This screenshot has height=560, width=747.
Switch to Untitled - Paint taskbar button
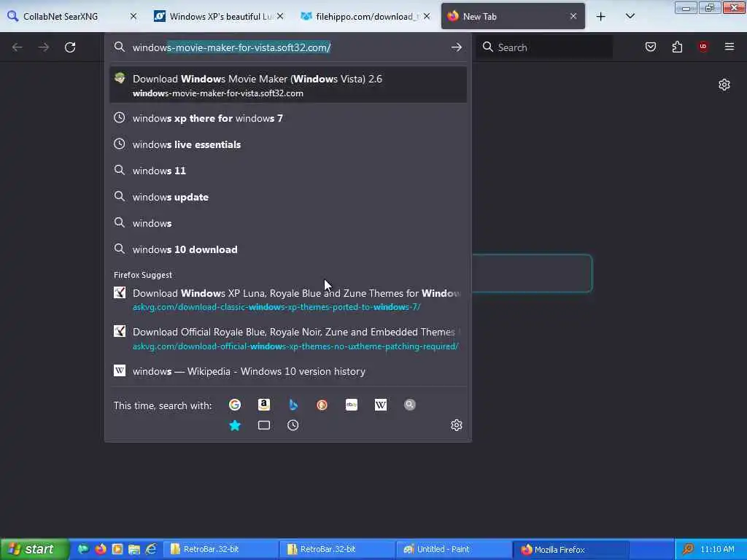tap(453, 550)
